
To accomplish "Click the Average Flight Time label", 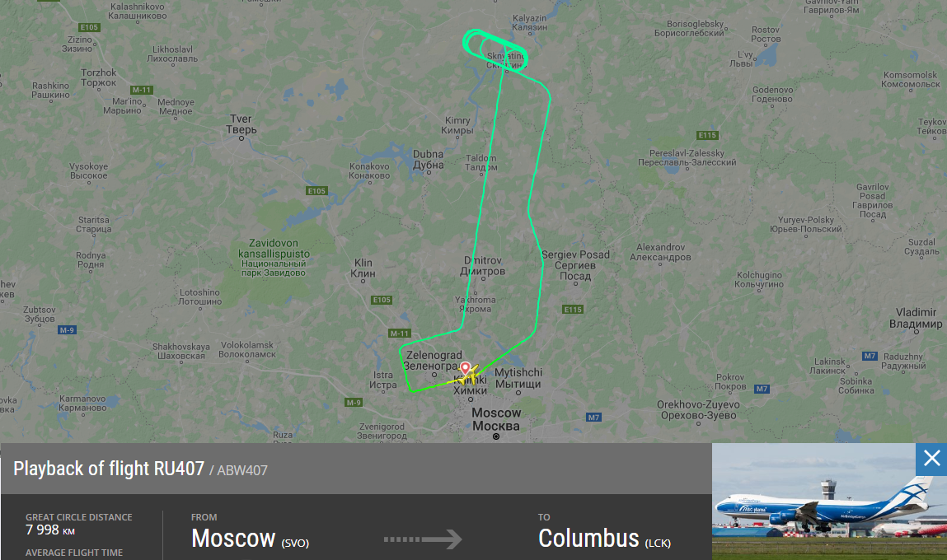I will coord(73,553).
